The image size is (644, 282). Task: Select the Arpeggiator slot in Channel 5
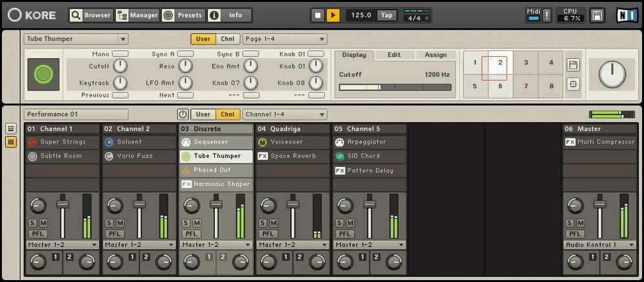point(369,142)
